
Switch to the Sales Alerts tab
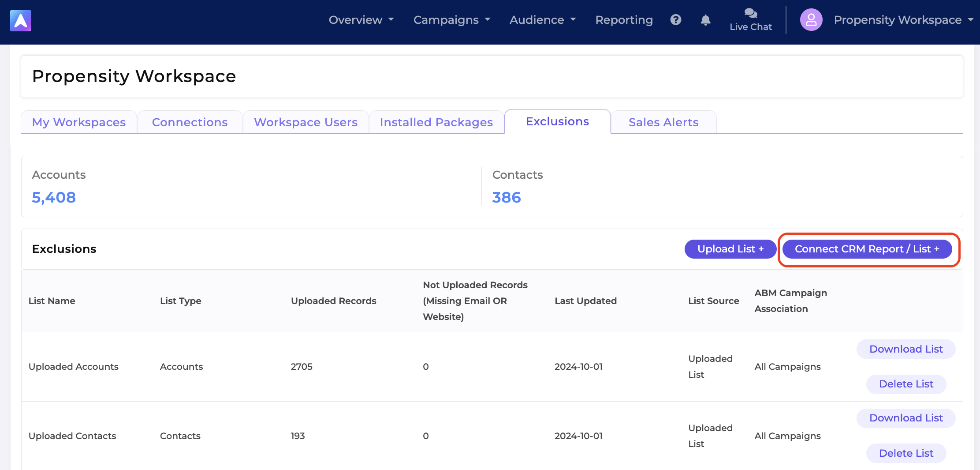click(663, 122)
